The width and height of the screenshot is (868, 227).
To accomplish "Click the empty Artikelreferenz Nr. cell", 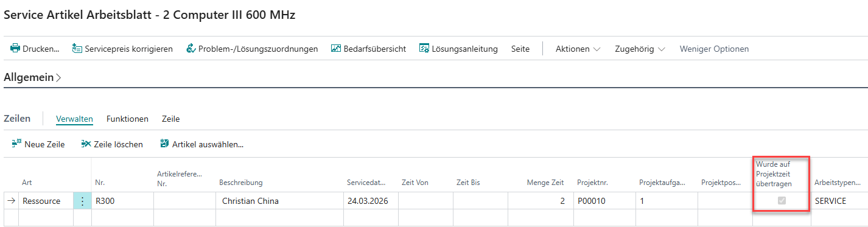I will coord(184,201).
